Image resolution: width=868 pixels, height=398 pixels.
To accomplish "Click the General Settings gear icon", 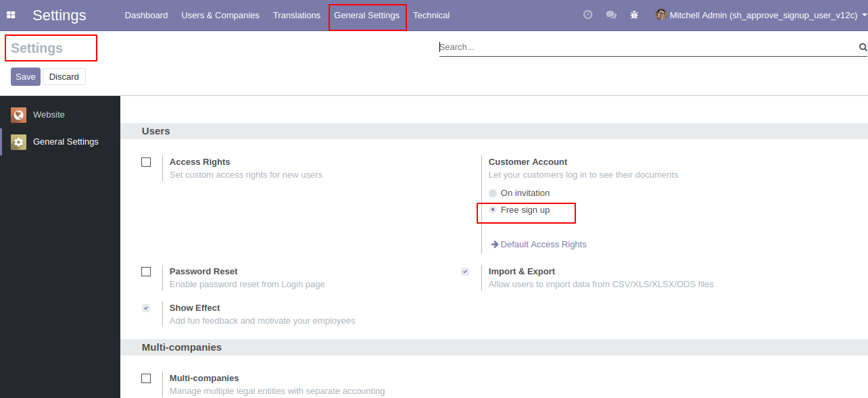I will coord(18,142).
